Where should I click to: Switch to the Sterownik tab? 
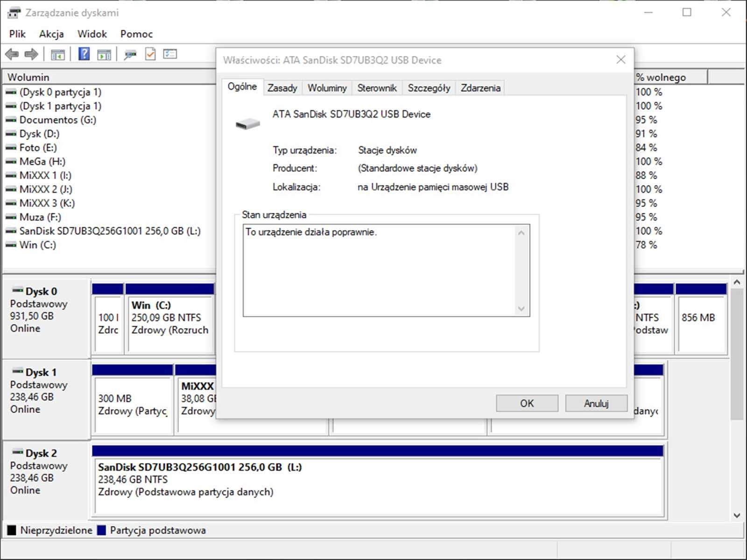click(377, 88)
